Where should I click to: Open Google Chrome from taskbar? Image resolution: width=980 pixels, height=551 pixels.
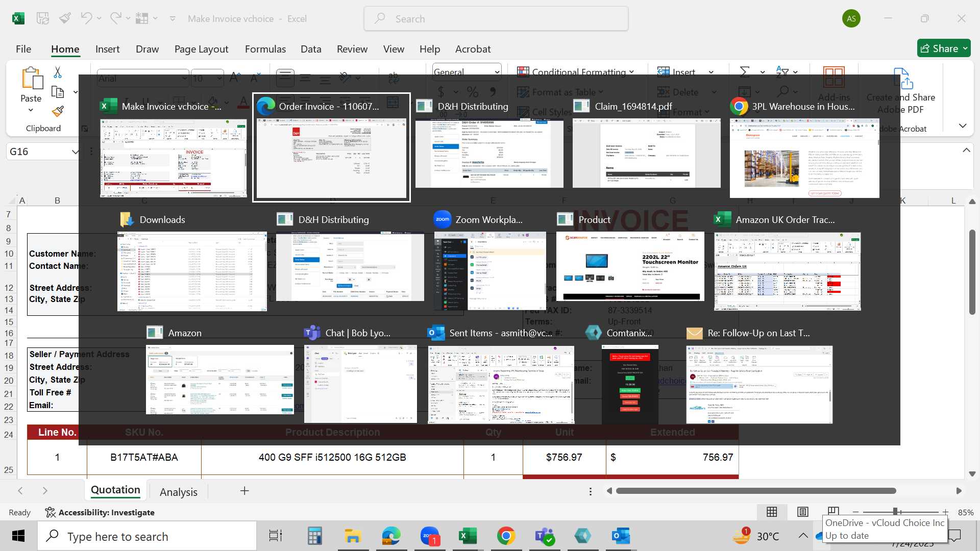point(506,536)
